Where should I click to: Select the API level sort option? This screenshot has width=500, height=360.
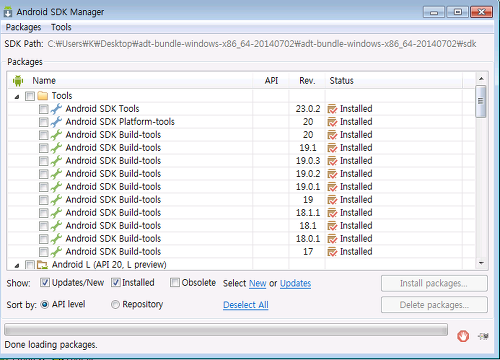click(45, 304)
